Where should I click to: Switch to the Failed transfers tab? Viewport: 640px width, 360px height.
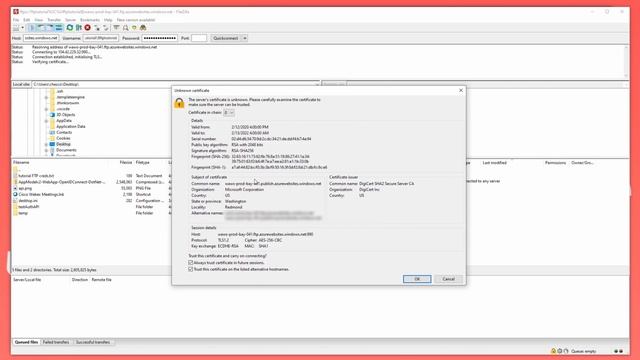(56, 342)
